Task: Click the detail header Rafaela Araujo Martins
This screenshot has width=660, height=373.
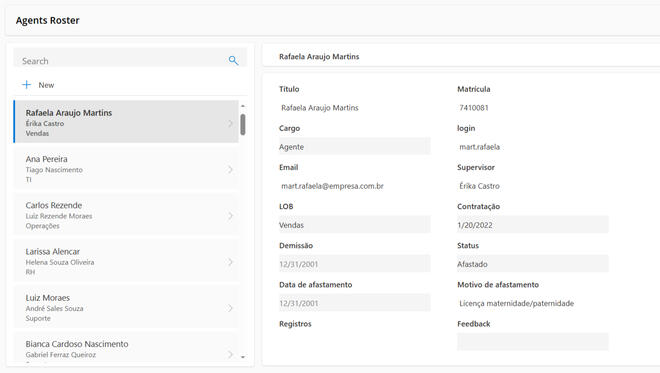Action: 319,56
